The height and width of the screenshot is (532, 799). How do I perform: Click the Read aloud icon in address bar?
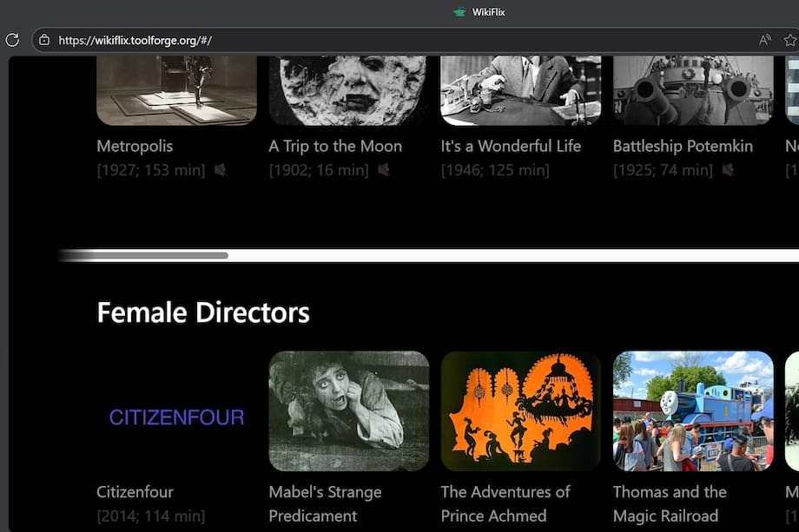(765, 40)
